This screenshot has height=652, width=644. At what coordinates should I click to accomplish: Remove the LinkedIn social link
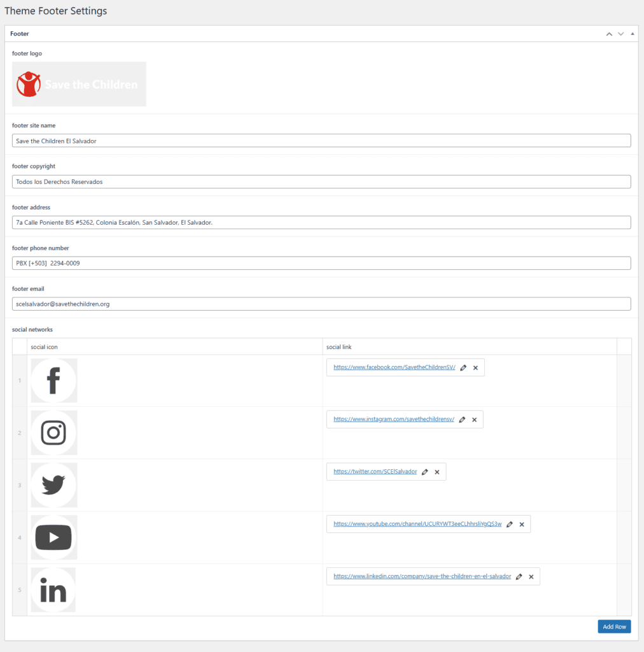pos(531,577)
